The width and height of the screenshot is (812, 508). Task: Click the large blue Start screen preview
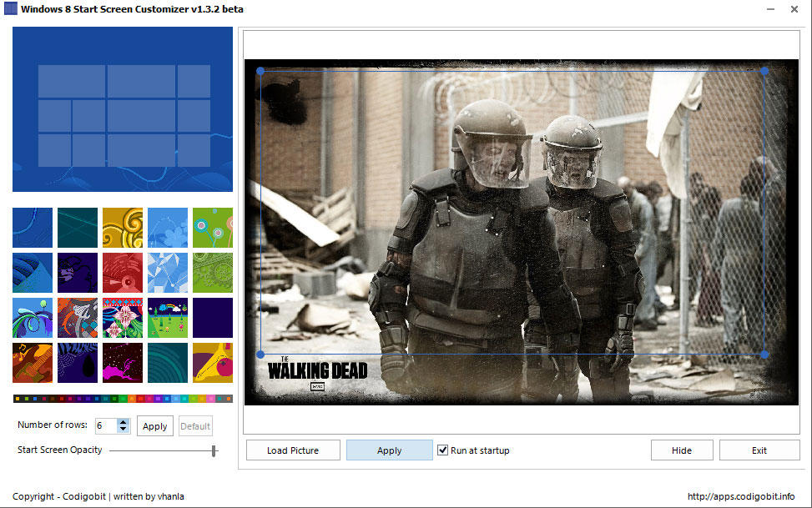(x=122, y=109)
